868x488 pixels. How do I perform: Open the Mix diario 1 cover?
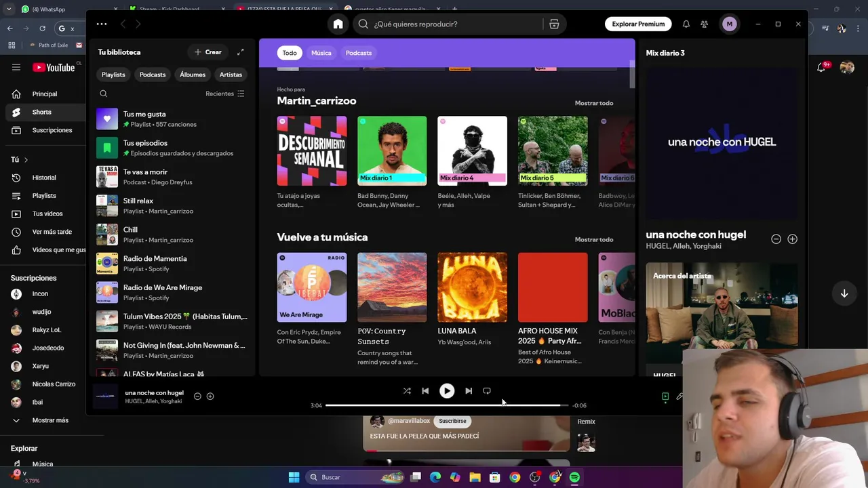coord(392,150)
